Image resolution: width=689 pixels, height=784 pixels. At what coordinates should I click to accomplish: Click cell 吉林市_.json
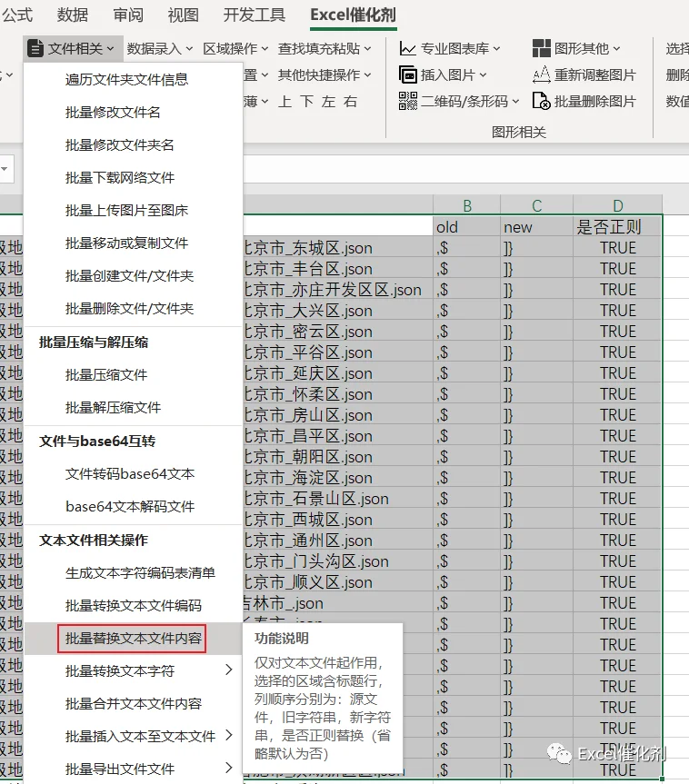coord(338,603)
